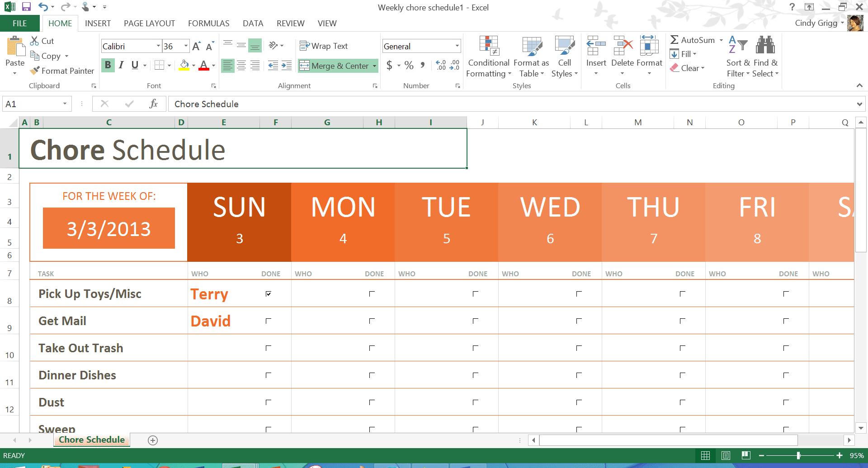Click inside the formula bar
This screenshot has width=868, height=468.
click(x=316, y=104)
